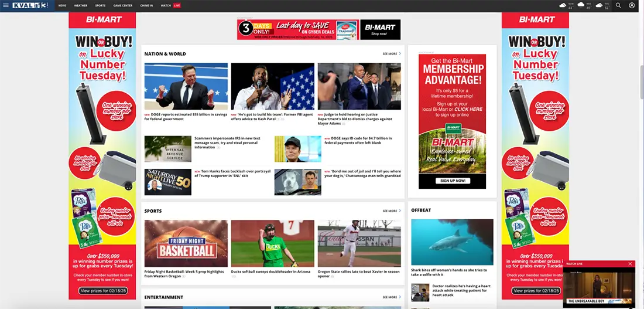The height and width of the screenshot is (309, 644).
Task: Click the Thursday cloud weather icon
Action: click(599, 5)
